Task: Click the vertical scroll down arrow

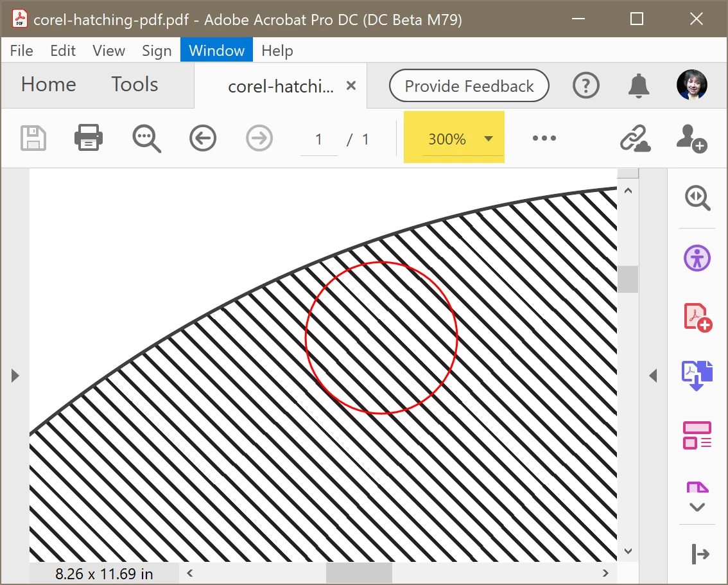Action: point(628,551)
